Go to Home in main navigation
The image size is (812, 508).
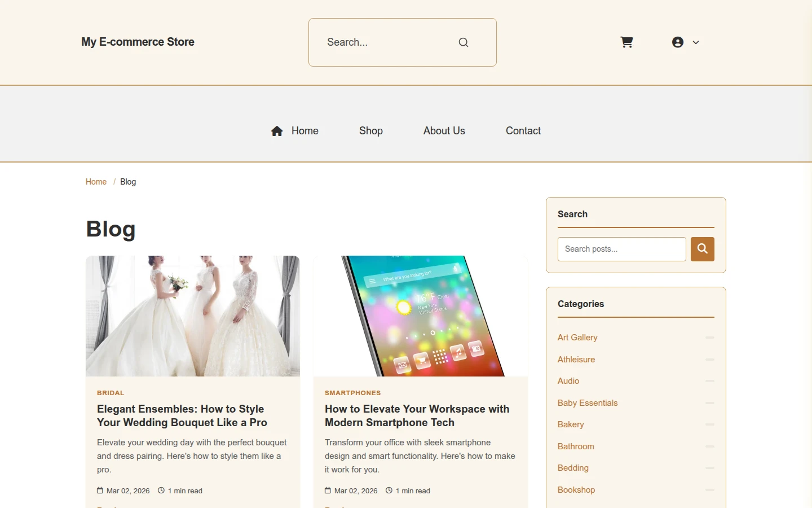pyautogui.click(x=305, y=131)
